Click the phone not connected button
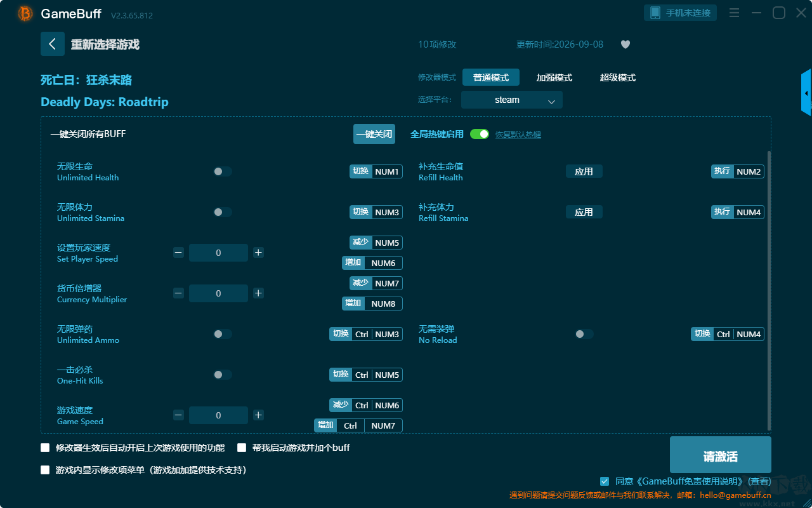The width and height of the screenshot is (812, 508). 681,13
